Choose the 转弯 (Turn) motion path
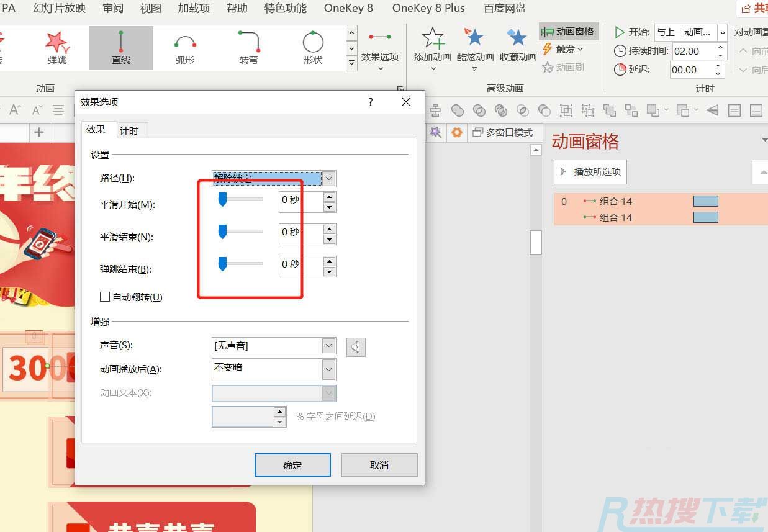Viewport: 768px width, 532px height. (248, 48)
